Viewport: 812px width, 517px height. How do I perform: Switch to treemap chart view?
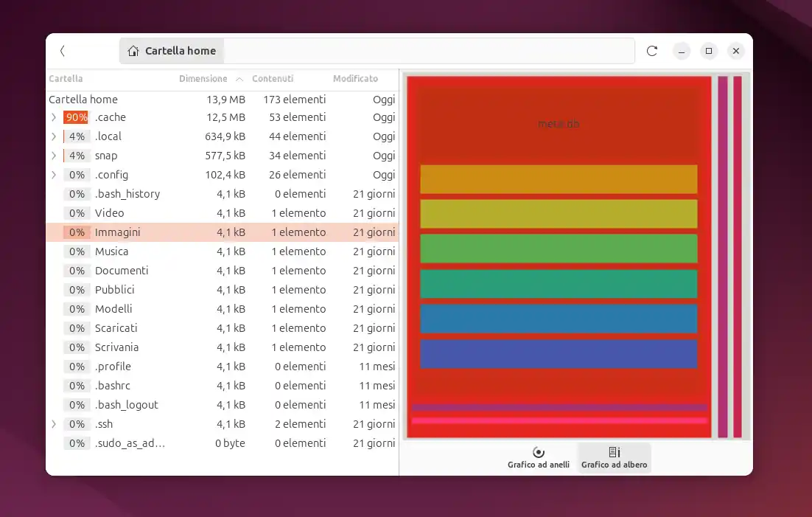pos(615,458)
